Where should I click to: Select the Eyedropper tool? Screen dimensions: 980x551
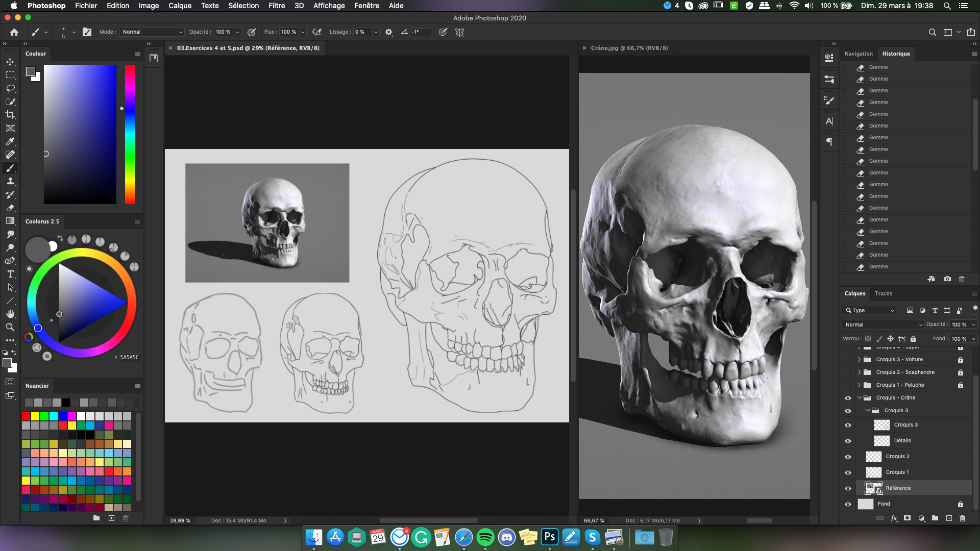pyautogui.click(x=10, y=141)
